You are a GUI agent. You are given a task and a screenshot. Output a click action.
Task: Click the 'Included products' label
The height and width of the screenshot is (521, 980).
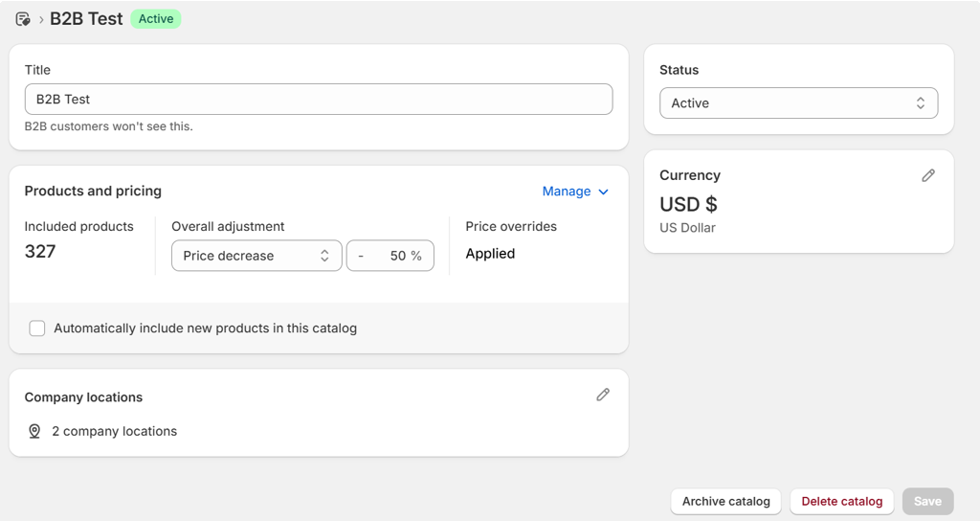[78, 226]
